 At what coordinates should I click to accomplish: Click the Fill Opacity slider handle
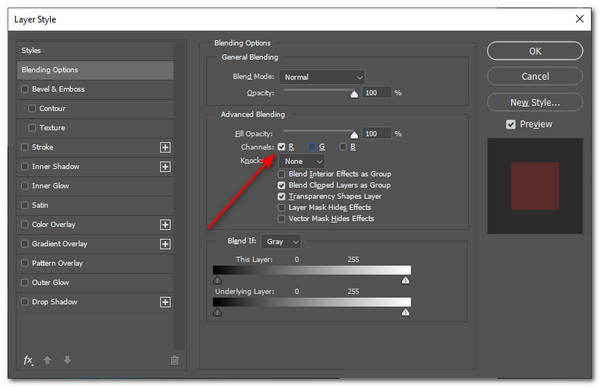click(x=354, y=135)
